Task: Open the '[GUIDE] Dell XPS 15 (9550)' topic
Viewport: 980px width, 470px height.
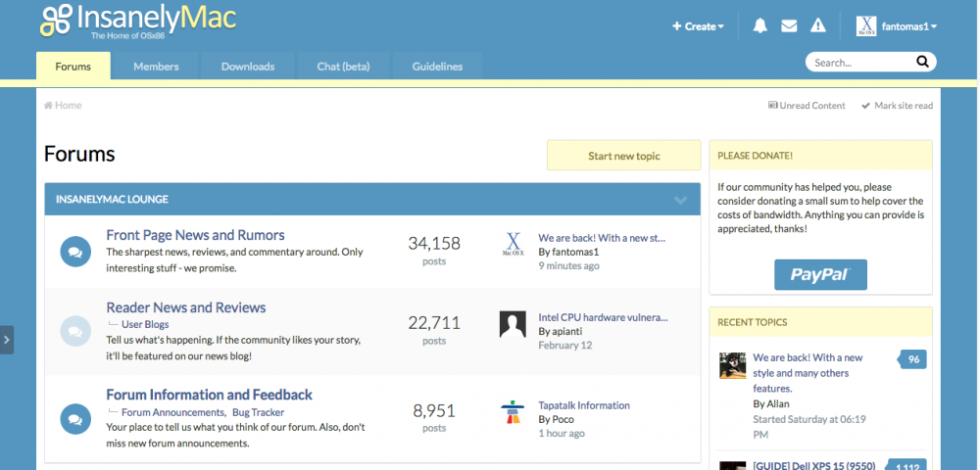Action: (813, 466)
